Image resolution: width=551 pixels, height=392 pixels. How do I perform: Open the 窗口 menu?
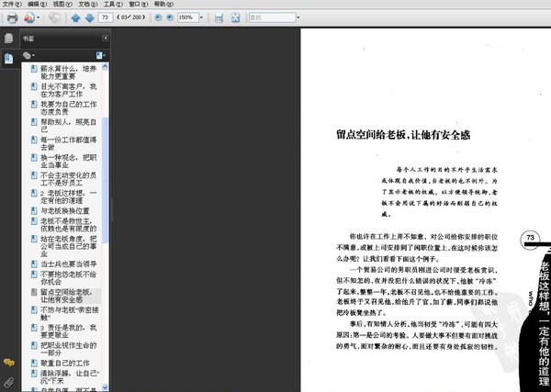tap(139, 5)
